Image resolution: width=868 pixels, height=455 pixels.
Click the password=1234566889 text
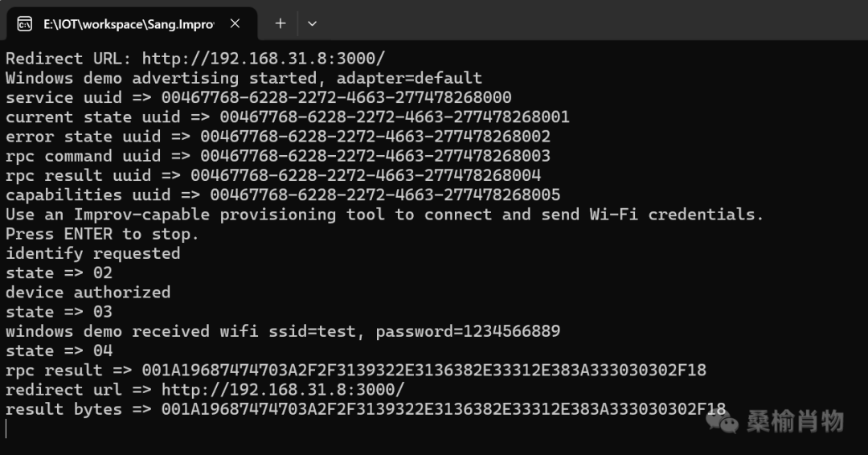468,331
